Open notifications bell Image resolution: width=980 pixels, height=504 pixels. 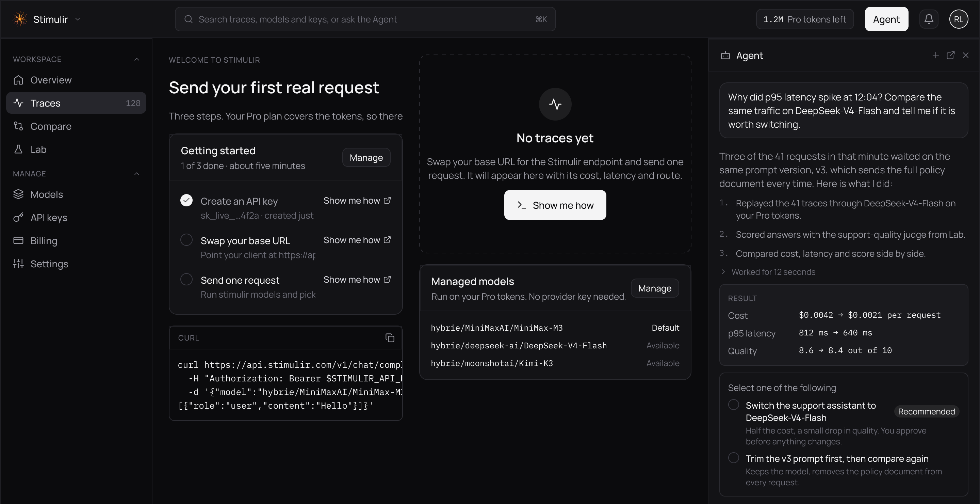tap(929, 19)
